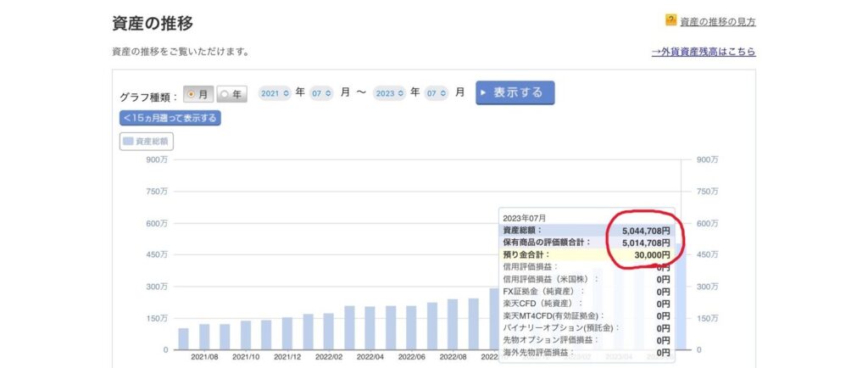Select the 2021/08 bar in the chart

pyautogui.click(x=204, y=337)
